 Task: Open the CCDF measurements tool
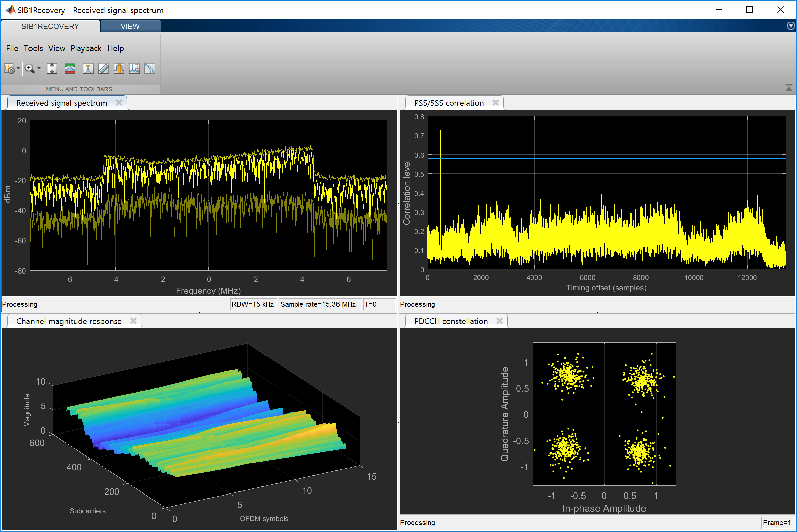point(150,69)
